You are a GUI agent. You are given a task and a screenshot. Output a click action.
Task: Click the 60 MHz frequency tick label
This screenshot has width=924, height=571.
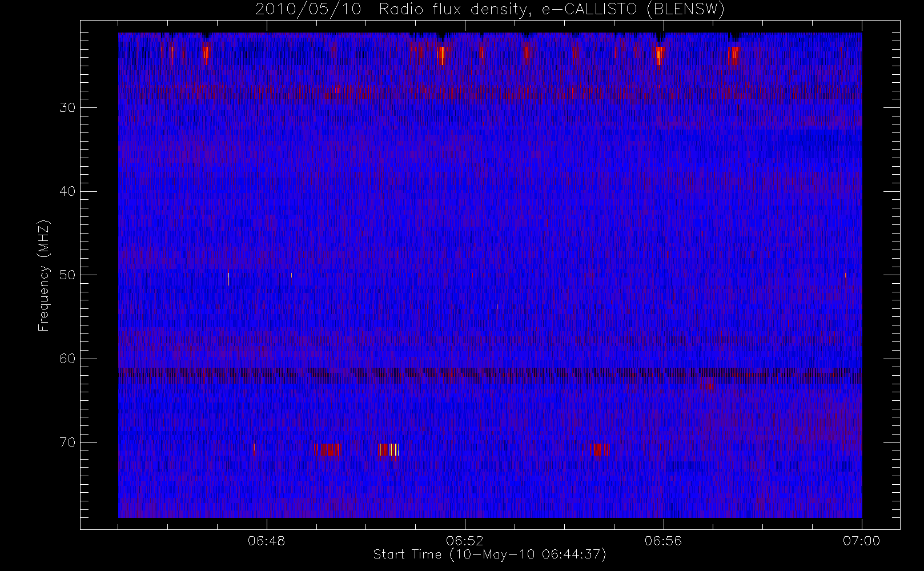(x=67, y=359)
